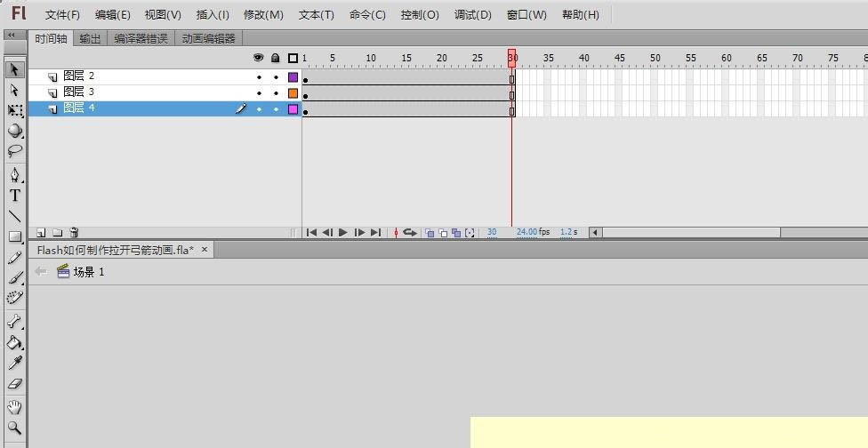868x448 pixels.
Task: Go to first frame playback button
Action: point(311,232)
